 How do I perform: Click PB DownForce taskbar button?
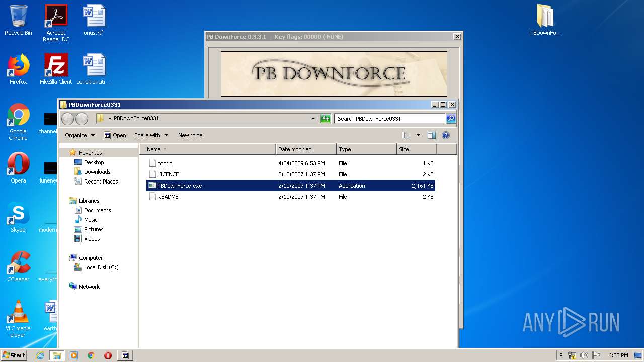pos(125,355)
